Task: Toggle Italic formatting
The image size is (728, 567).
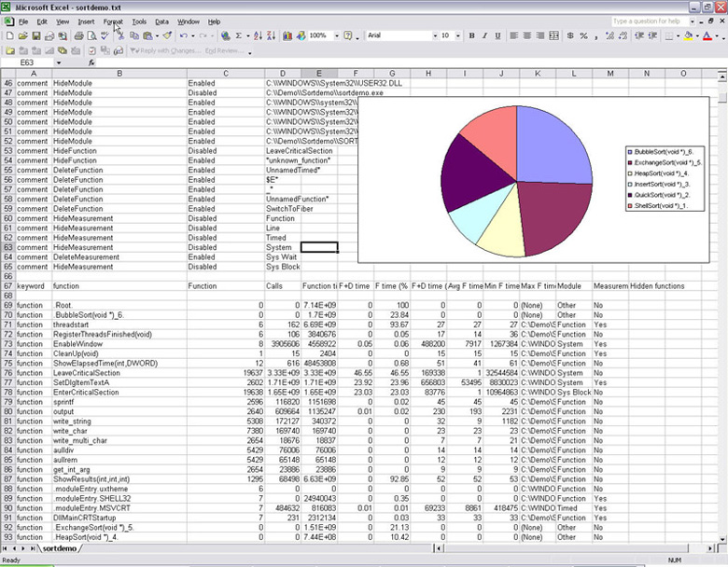Action: click(485, 35)
